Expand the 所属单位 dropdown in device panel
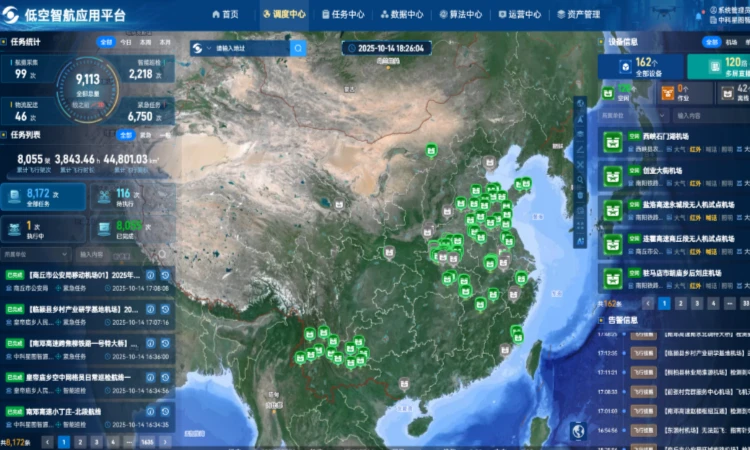Image resolution: width=750 pixels, height=450 pixels. point(633,115)
